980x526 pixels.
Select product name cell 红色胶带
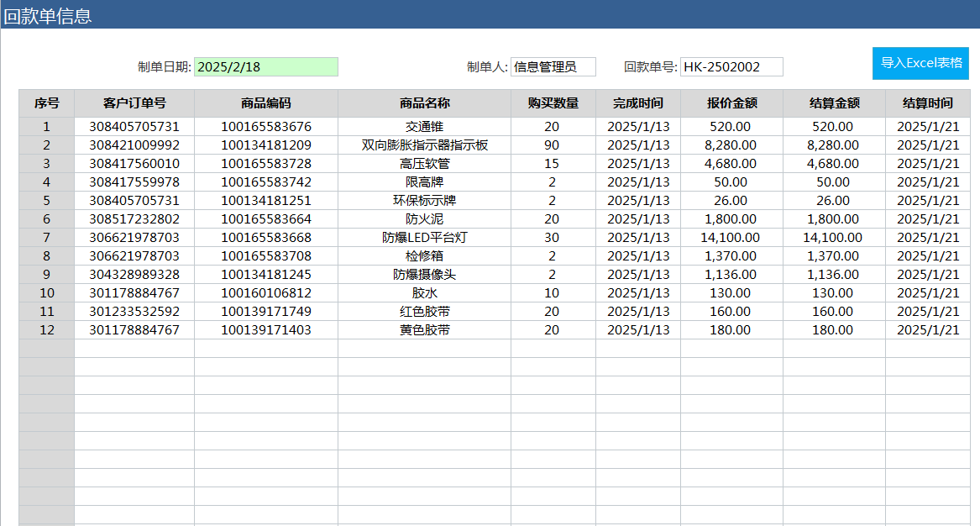[x=424, y=312]
